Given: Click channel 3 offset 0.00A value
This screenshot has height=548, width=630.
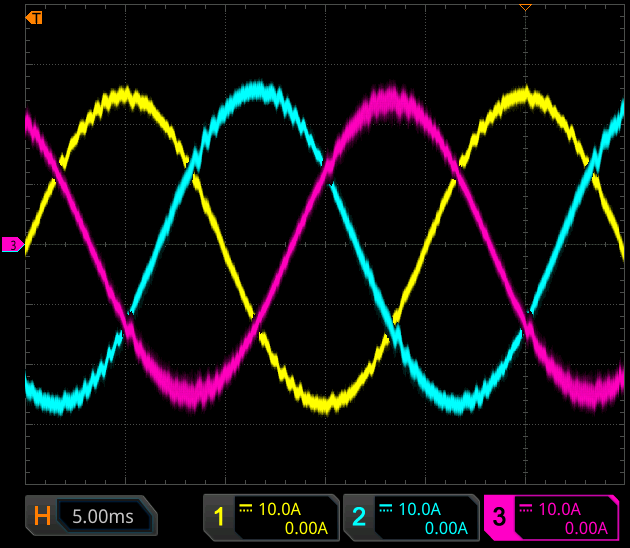Looking at the screenshot, I should click(586, 528).
